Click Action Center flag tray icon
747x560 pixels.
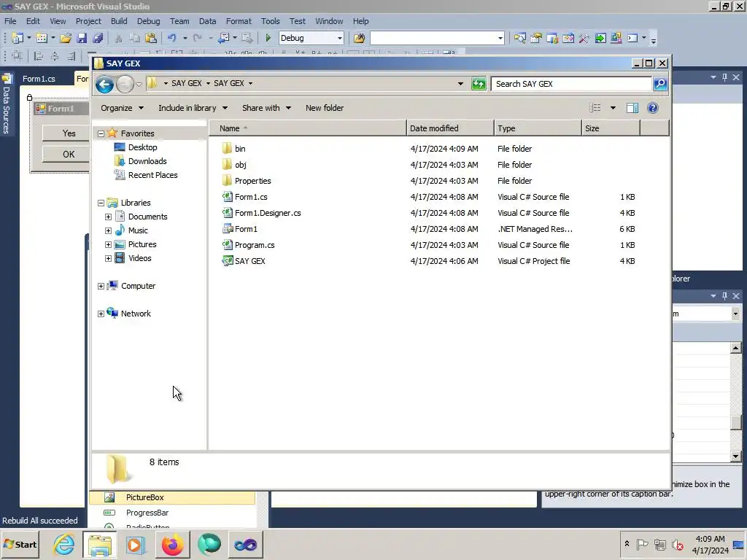pyautogui.click(x=642, y=544)
